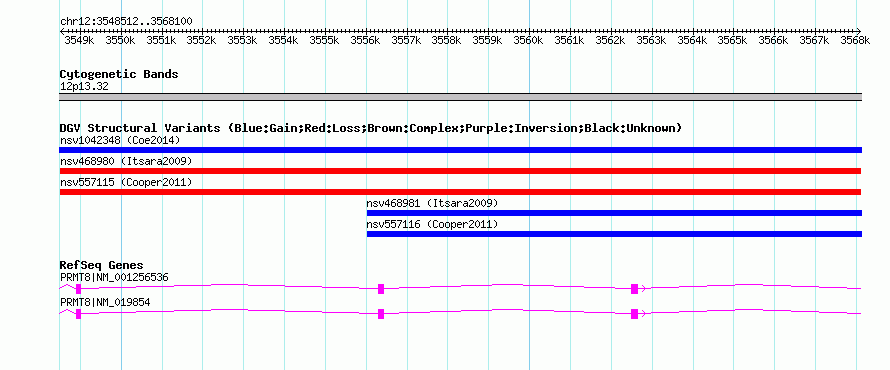The image size is (890, 370).
Task: Select the blue nsv468981 gain variant bar
Action: pyautogui.click(x=614, y=213)
